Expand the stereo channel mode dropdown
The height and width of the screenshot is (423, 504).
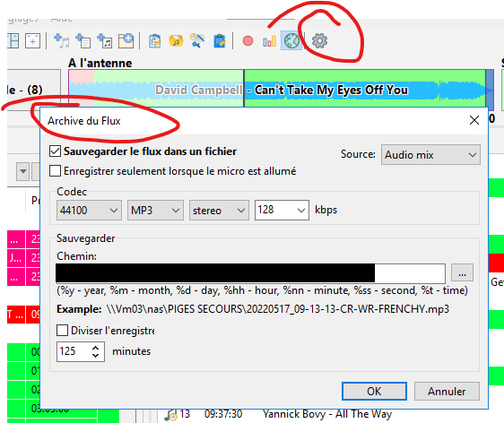point(219,211)
